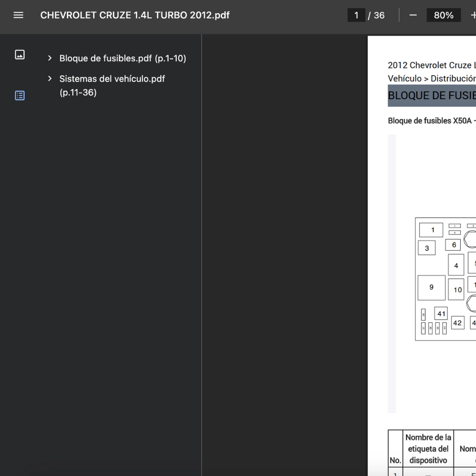Image resolution: width=476 pixels, height=476 pixels.
Task: Click the current page number field
Action: point(356,15)
